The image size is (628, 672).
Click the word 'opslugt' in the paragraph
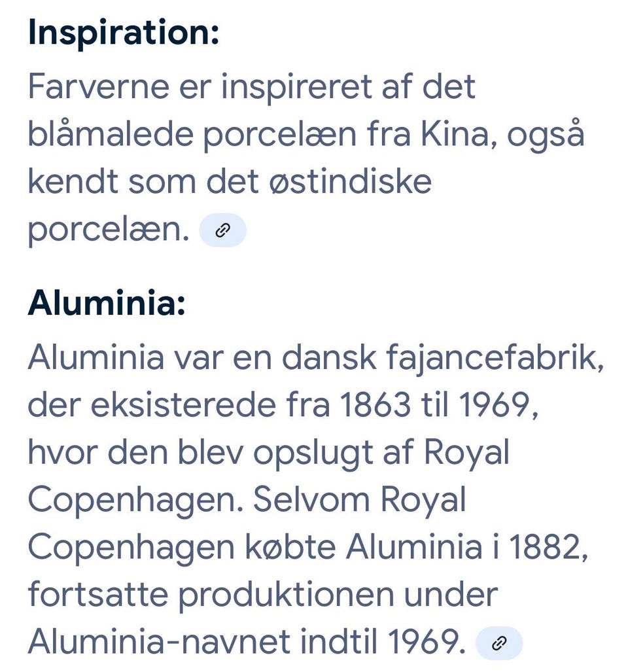coord(313,453)
